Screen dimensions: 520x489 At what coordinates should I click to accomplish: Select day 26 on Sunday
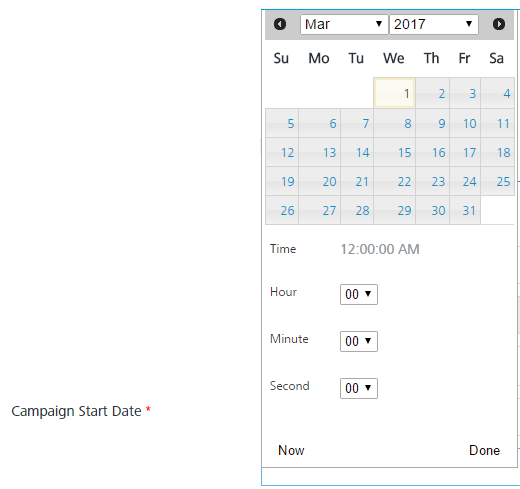(x=282, y=210)
